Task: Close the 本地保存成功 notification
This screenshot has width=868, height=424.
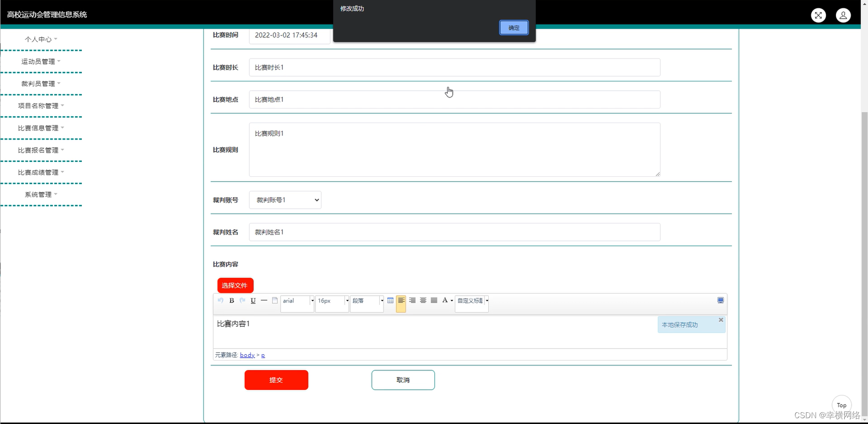Action: (721, 320)
